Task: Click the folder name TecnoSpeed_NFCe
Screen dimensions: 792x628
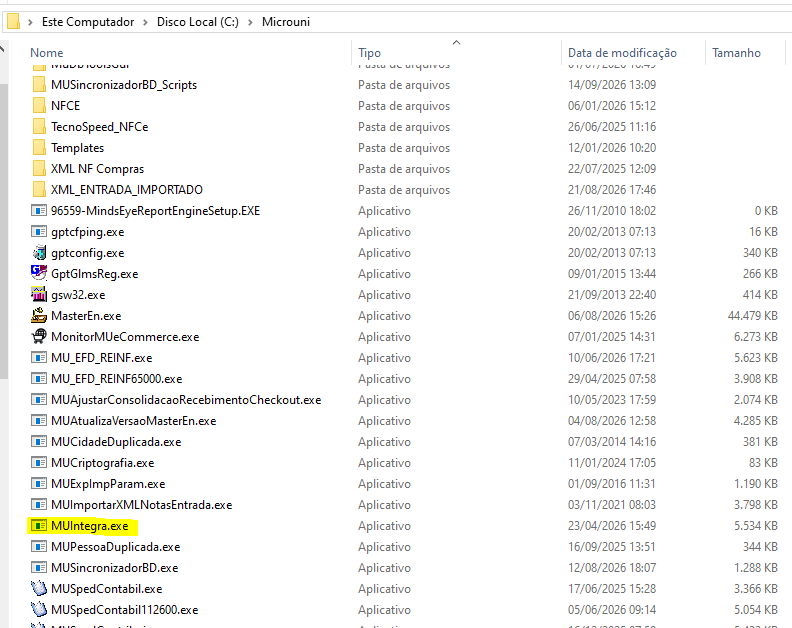Action: [x=100, y=127]
